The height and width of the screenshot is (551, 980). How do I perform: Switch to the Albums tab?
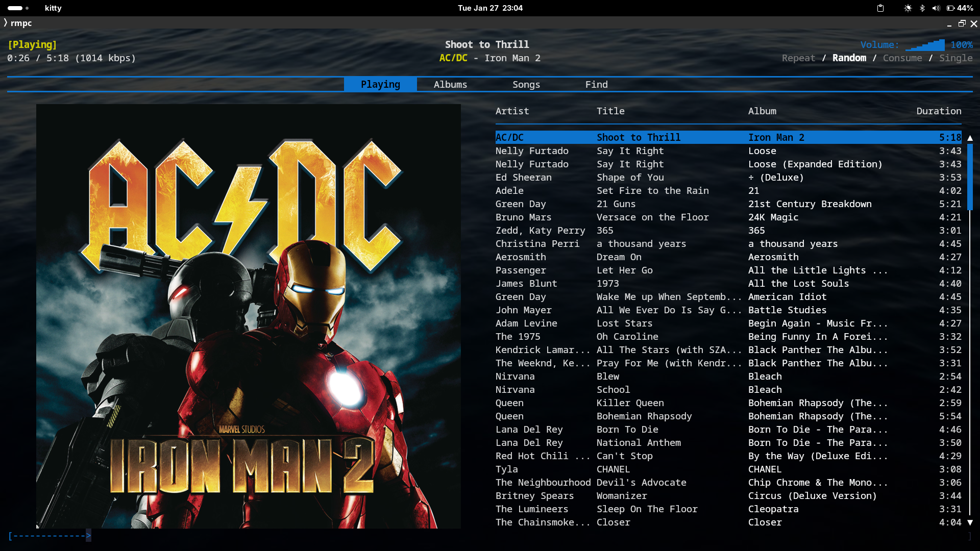tap(450, 84)
